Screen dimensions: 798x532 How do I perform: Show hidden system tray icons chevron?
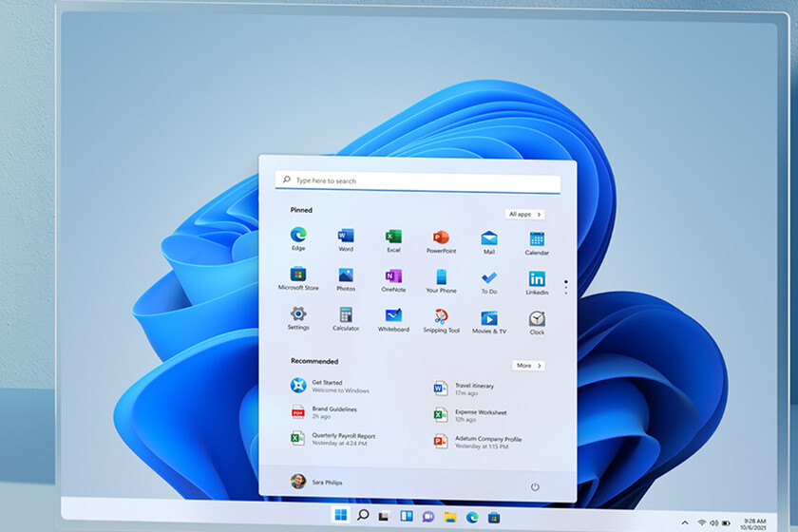(685, 522)
